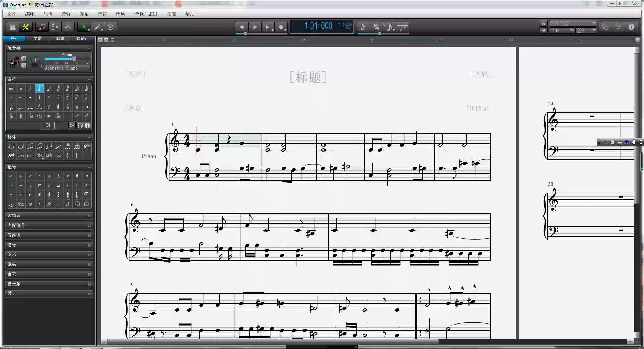
Task: Expand the 装饰音 panel
Action: click(x=49, y=216)
